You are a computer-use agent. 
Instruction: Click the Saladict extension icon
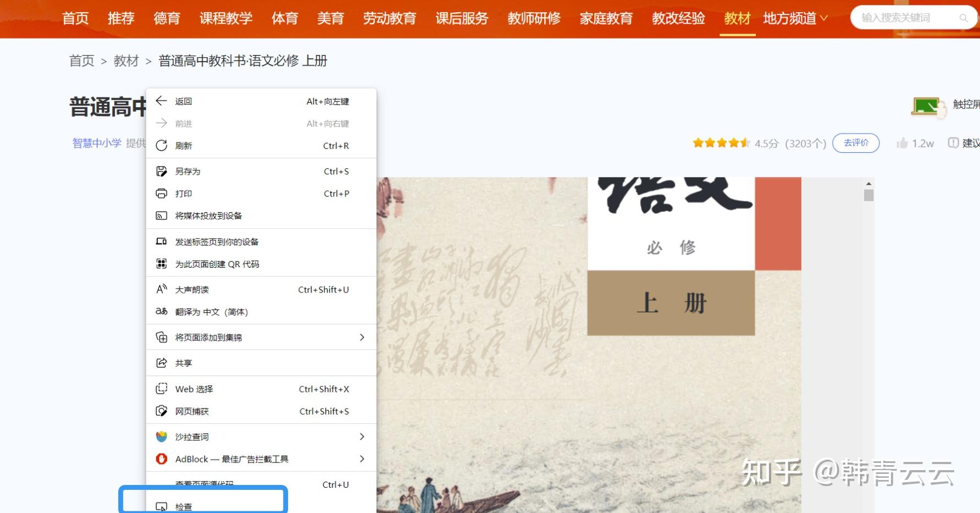point(161,437)
